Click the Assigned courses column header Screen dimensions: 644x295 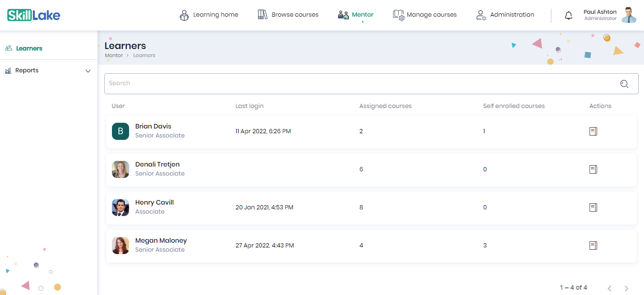pyautogui.click(x=385, y=106)
